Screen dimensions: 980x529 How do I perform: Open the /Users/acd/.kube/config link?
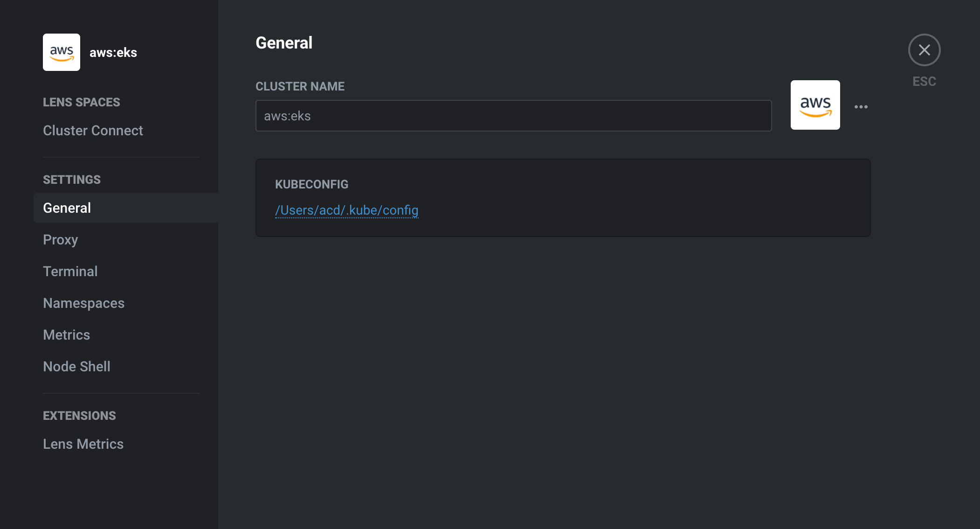[x=346, y=210]
